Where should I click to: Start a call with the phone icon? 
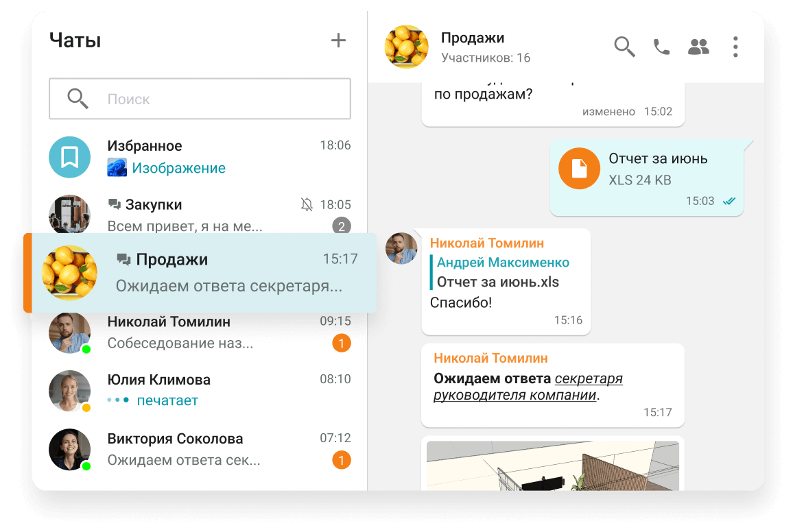[x=661, y=47]
